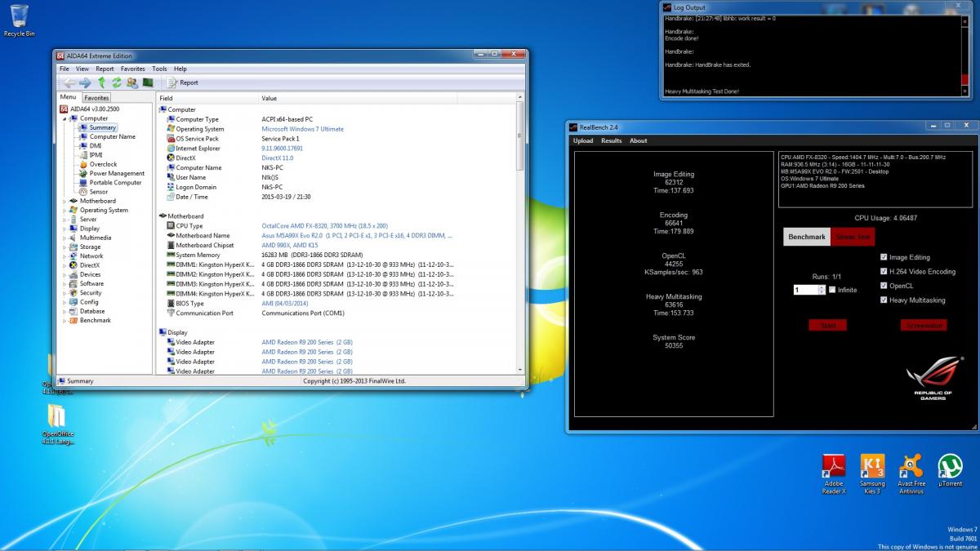Open the Adobe Reader X desktop icon
The width and height of the screenshot is (980, 551).
(833, 474)
